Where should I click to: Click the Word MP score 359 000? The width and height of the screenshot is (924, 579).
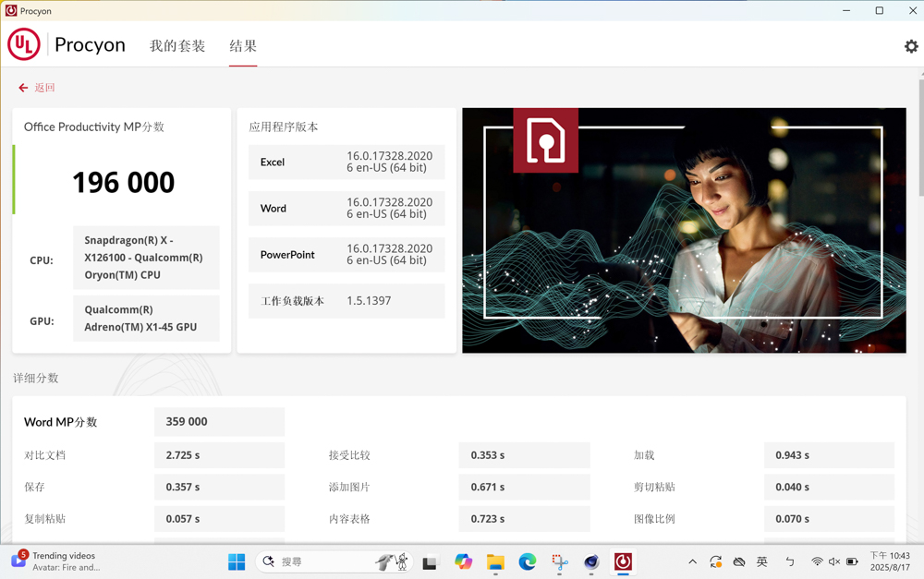[219, 422]
